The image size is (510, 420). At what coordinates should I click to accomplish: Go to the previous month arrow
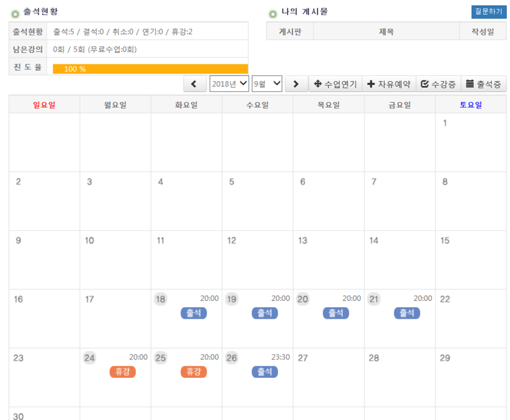(194, 84)
